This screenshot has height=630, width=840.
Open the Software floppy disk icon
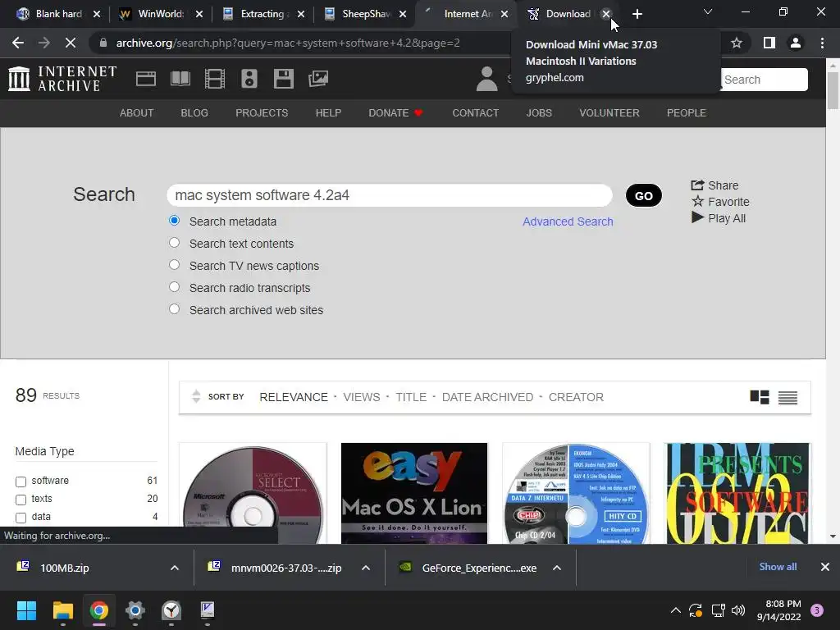coord(283,79)
